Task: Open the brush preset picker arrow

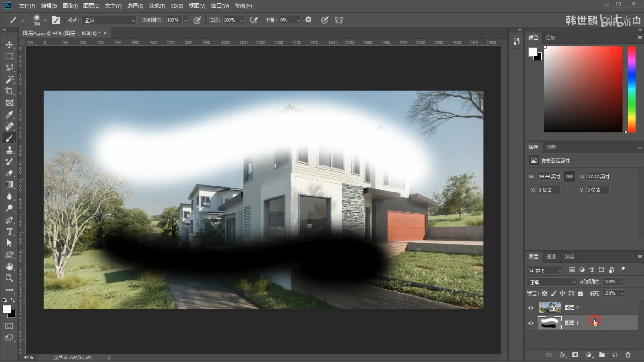Action: click(45, 20)
